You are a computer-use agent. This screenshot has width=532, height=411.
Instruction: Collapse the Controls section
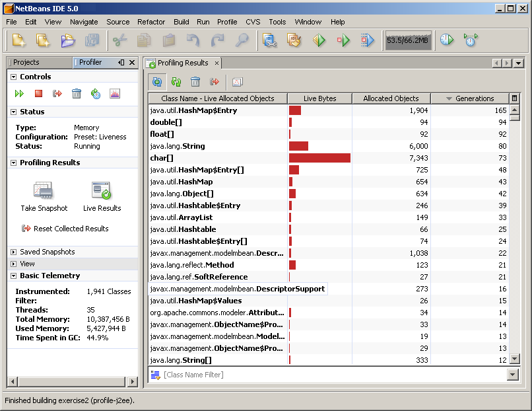pyautogui.click(x=13, y=77)
